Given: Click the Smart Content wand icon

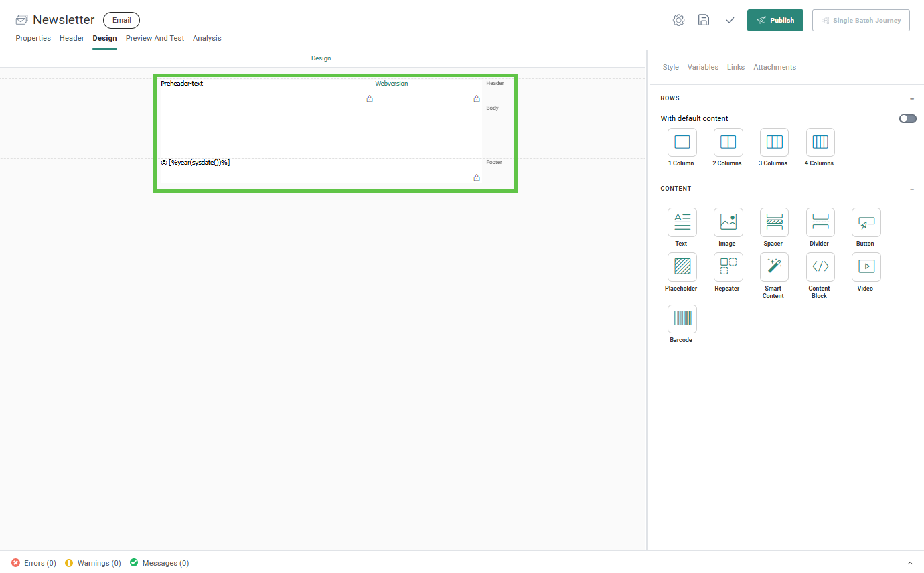Looking at the screenshot, I should (774, 267).
